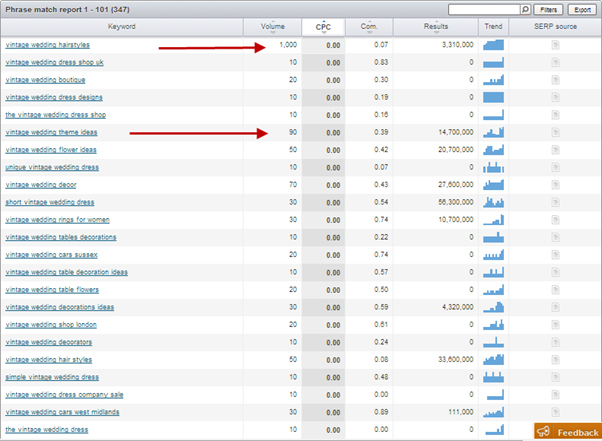
Task: Open vintage wedding cars west midlands link
Action: click(63, 412)
